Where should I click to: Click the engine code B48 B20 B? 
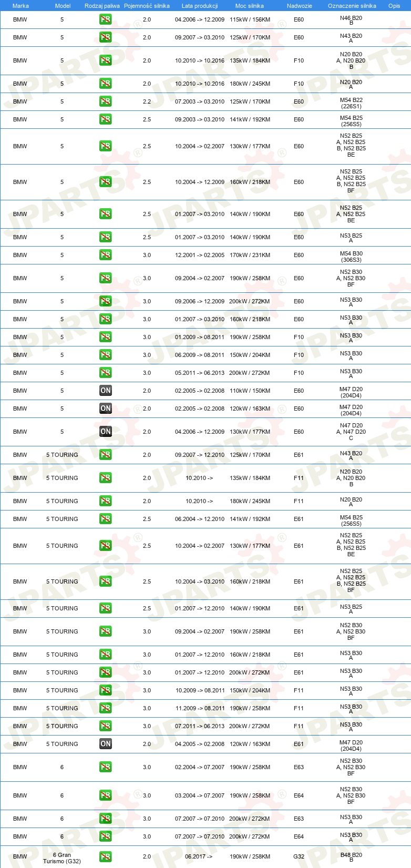click(x=351, y=857)
